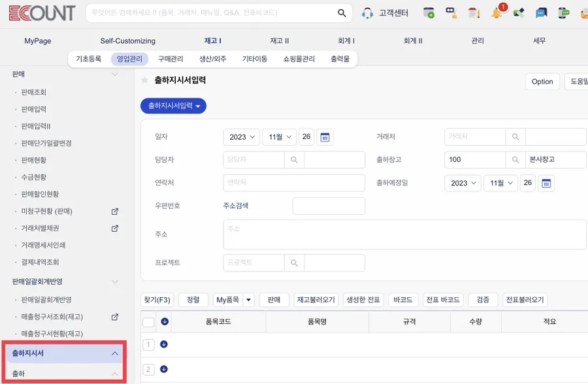588x384 pixels.
Task: Open the notification bell icon
Action: (497, 14)
